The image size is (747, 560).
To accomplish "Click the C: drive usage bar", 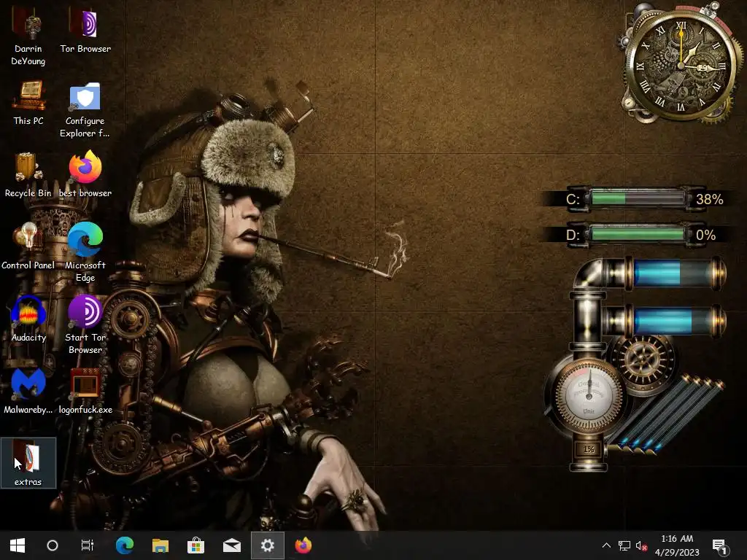I will tap(637, 198).
